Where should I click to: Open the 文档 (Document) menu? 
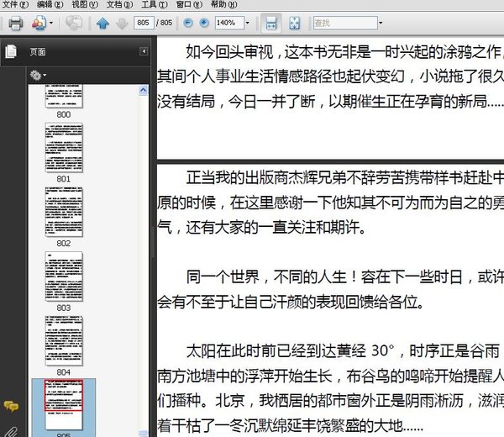point(119,4)
